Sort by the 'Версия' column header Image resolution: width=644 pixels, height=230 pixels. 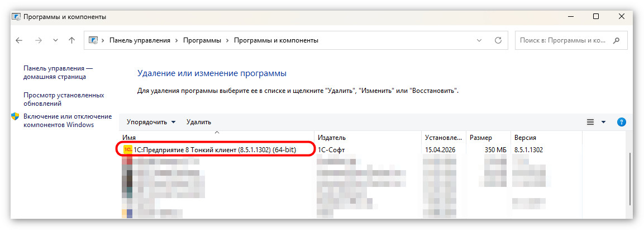546,138
